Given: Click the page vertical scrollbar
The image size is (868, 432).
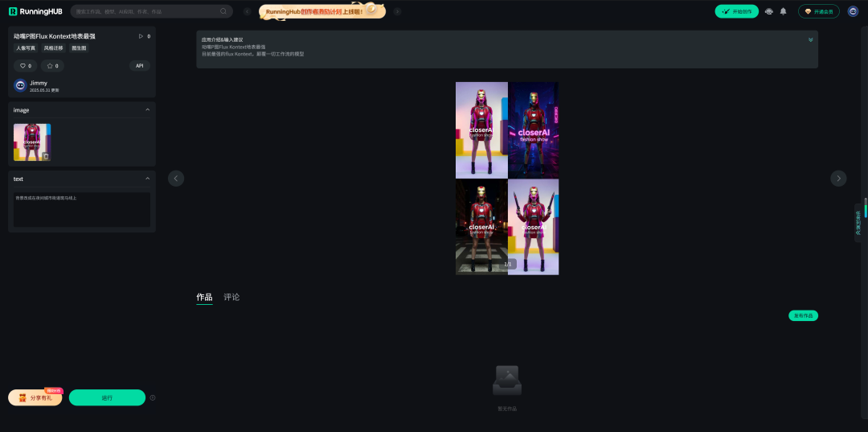Looking at the screenshot, I should click(866, 208).
